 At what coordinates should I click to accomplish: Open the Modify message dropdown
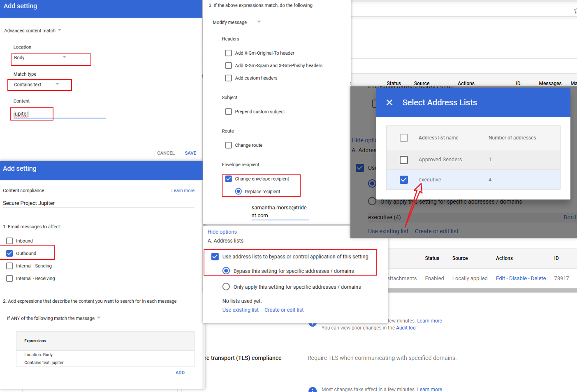click(236, 22)
